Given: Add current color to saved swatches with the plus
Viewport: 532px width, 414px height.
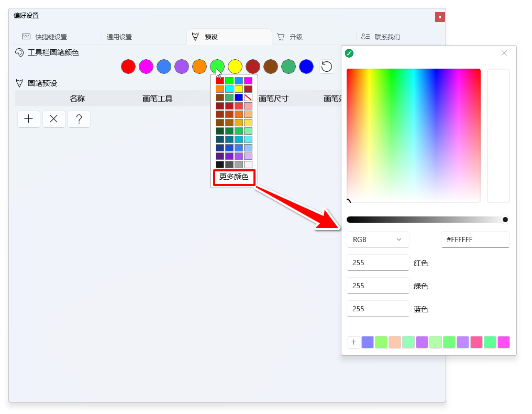Looking at the screenshot, I should tap(354, 342).
